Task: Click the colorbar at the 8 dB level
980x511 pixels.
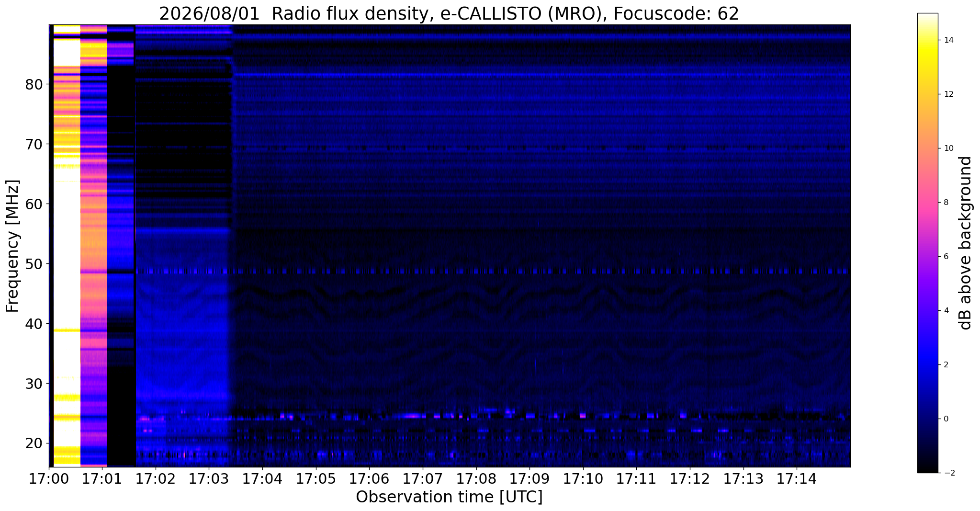Action: tap(927, 202)
